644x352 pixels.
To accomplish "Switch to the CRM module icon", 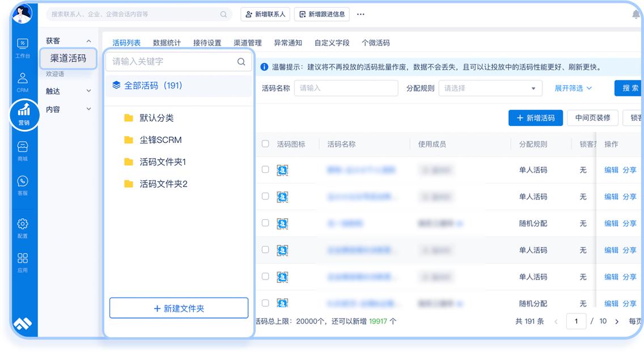I will click(x=23, y=77).
